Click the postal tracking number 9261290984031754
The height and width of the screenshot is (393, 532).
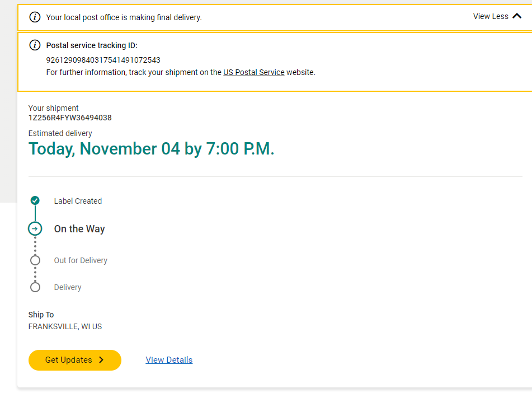[x=103, y=60]
